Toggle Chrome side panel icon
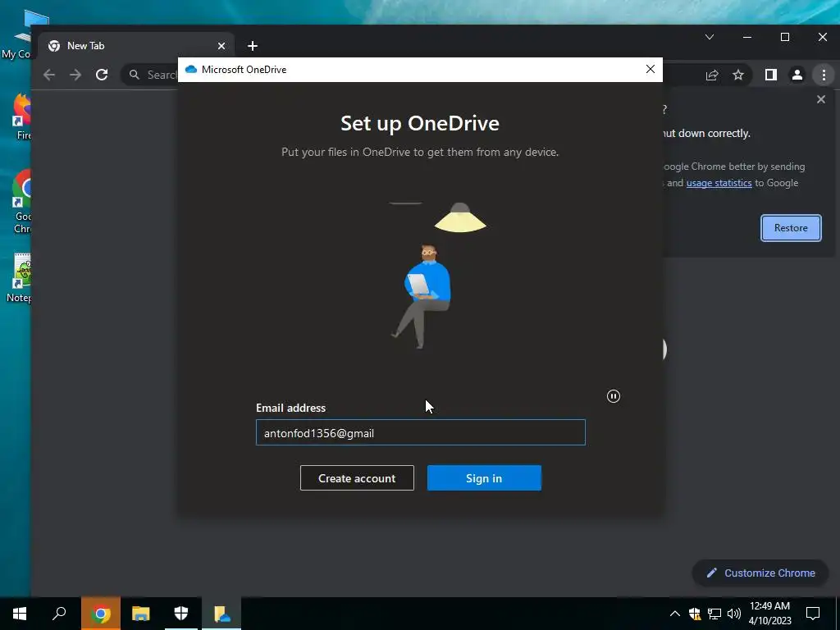This screenshot has width=840, height=630. pyautogui.click(x=771, y=75)
